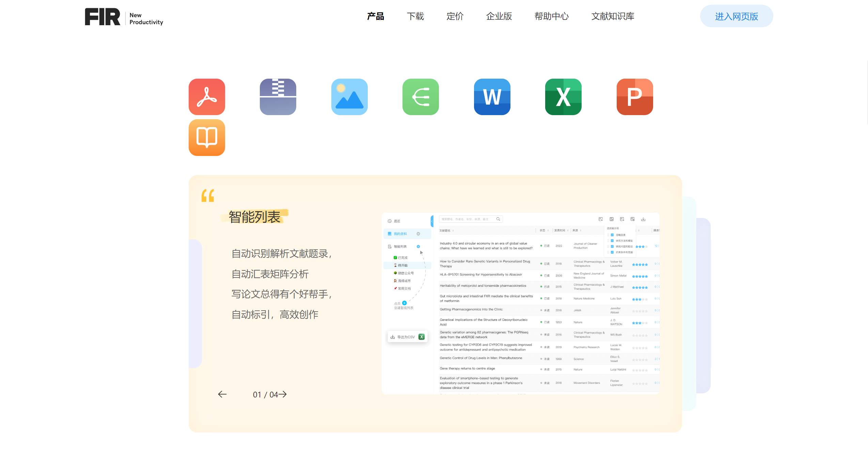Uncheck the 忽略因素 display option
The width and height of the screenshot is (868, 456).
pyautogui.click(x=612, y=235)
